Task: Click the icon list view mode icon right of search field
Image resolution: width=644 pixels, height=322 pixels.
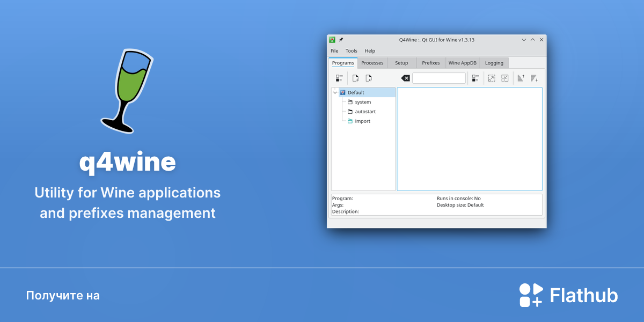Action: pyautogui.click(x=475, y=78)
